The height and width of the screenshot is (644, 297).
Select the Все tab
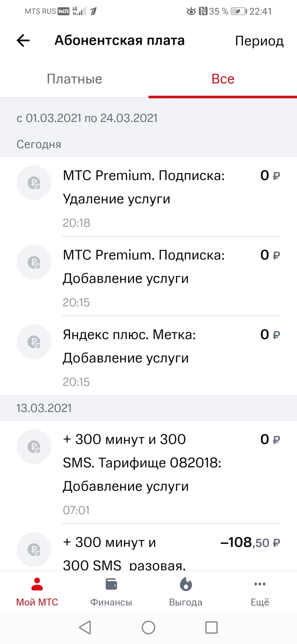(x=223, y=79)
